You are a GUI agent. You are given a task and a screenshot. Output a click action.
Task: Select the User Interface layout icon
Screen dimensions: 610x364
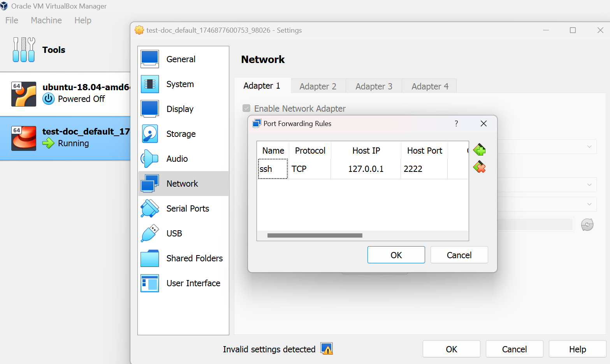[150, 283]
